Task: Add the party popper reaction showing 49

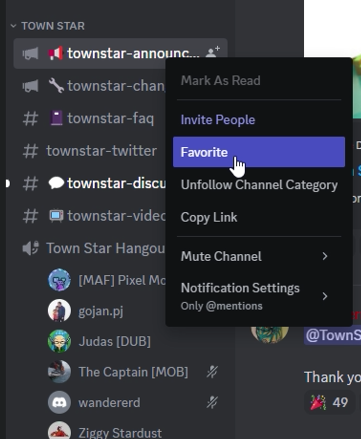Action: pos(329,402)
